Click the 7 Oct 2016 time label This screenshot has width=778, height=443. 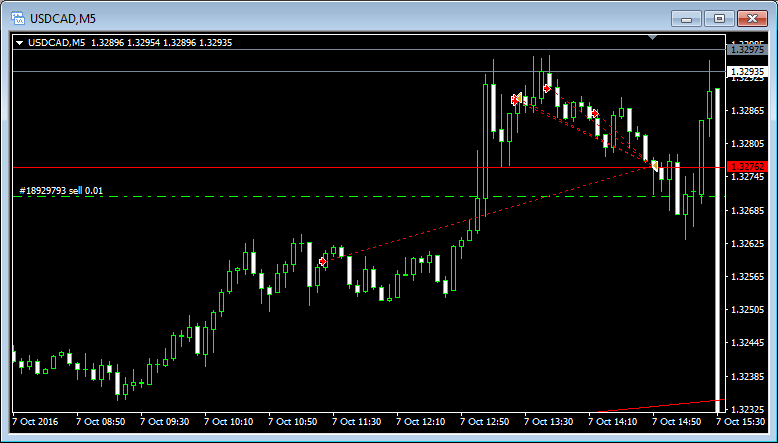(35, 422)
